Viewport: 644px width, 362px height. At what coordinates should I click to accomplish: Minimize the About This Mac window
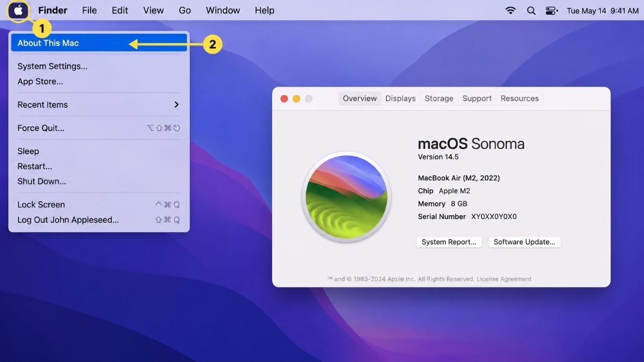[x=296, y=99]
